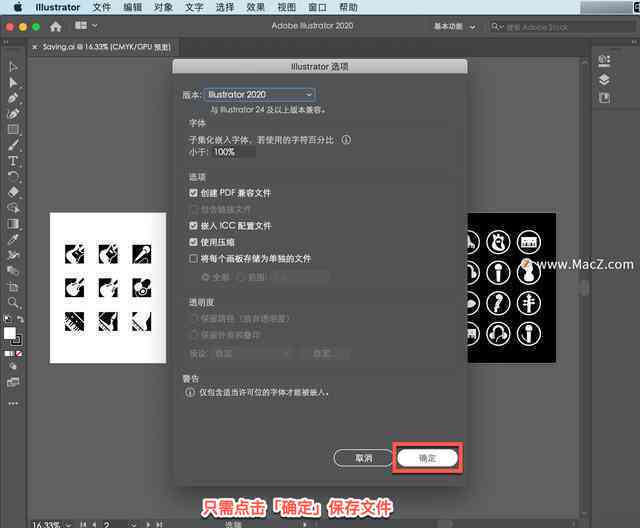Select Preserve Appearance and Overprints radio option
The width and height of the screenshot is (640, 528).
(x=194, y=335)
